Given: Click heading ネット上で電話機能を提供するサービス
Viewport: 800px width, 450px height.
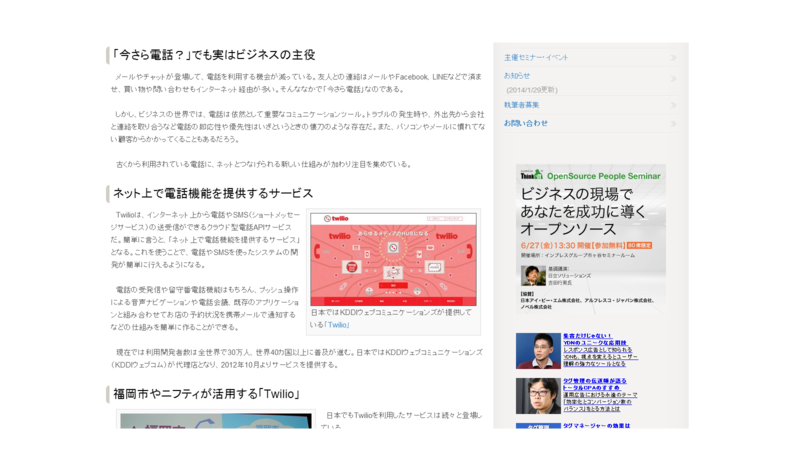Looking at the screenshot, I should 213,193.
